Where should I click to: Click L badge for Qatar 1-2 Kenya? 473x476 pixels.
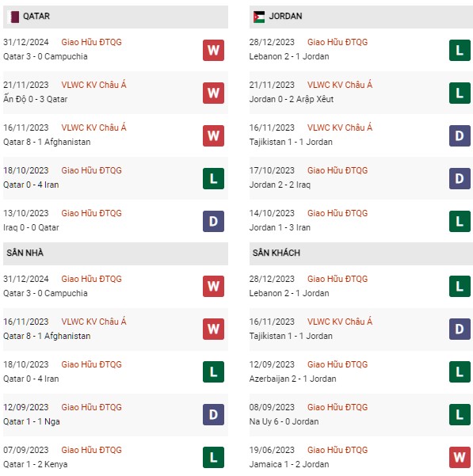213,457
